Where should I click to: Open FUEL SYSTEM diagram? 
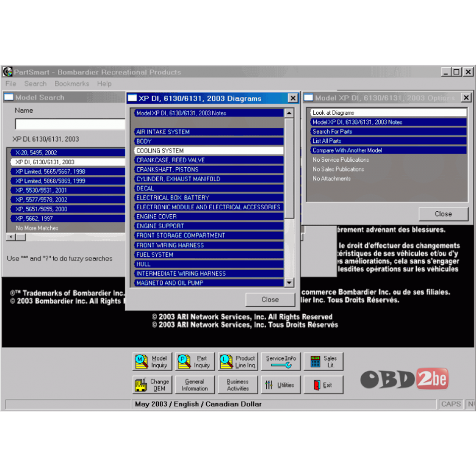click(209, 254)
